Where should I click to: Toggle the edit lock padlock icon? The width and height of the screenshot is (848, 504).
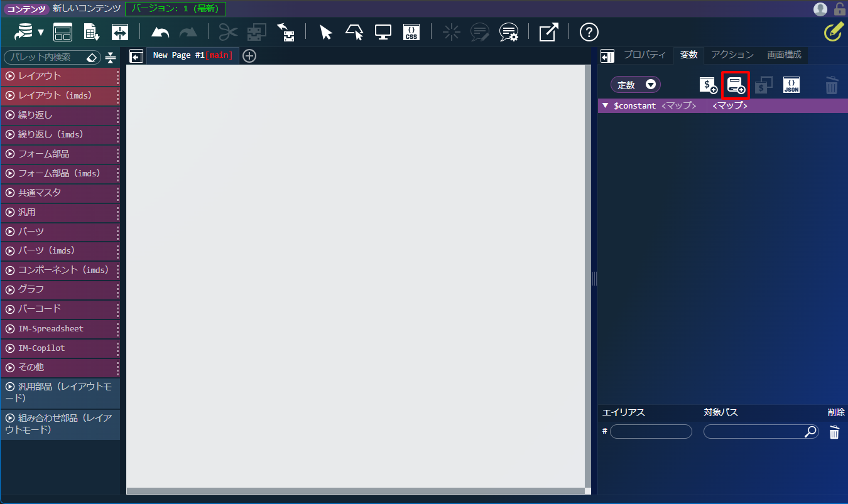[839, 9]
